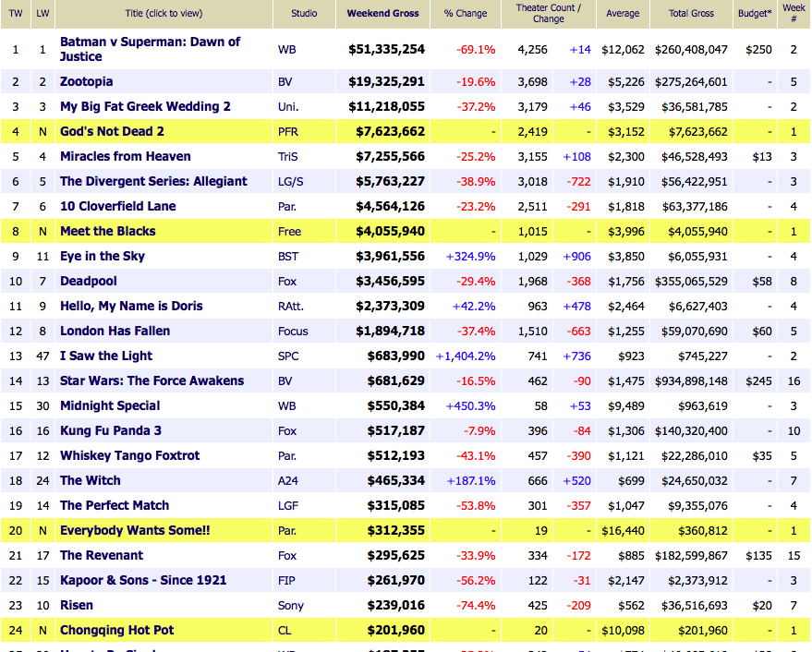Select FIP studio in Kapoor & Sons row

pos(285,581)
